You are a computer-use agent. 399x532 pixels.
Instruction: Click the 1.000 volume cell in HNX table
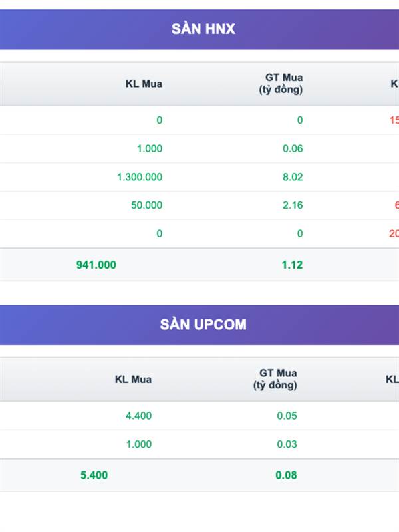(150, 148)
